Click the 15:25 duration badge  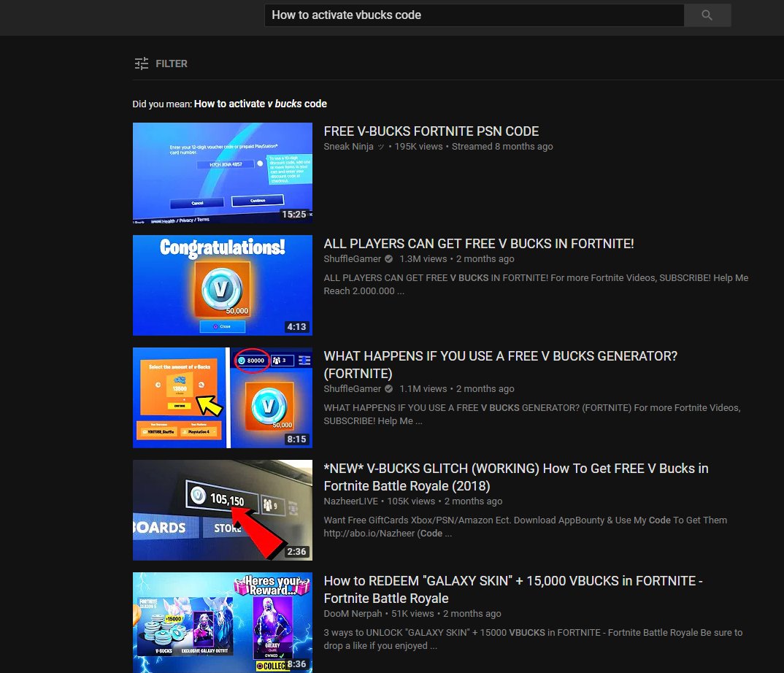pos(294,214)
